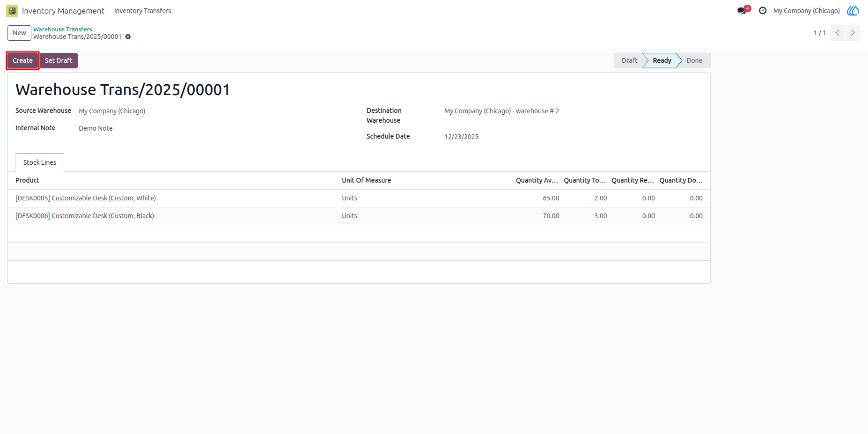Click the Quantity Do... column header
The height and width of the screenshot is (434, 868).
[681, 180]
